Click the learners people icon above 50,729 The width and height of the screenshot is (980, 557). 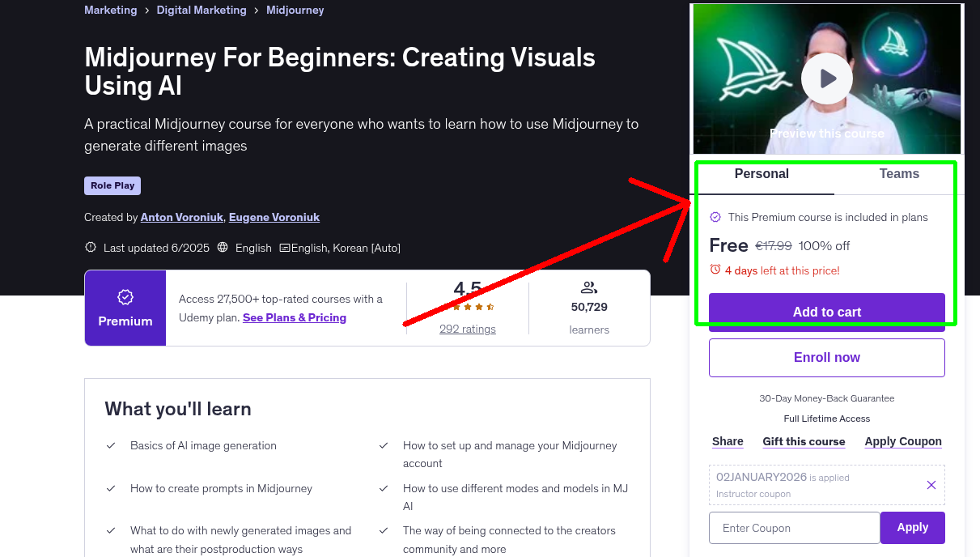[589, 287]
